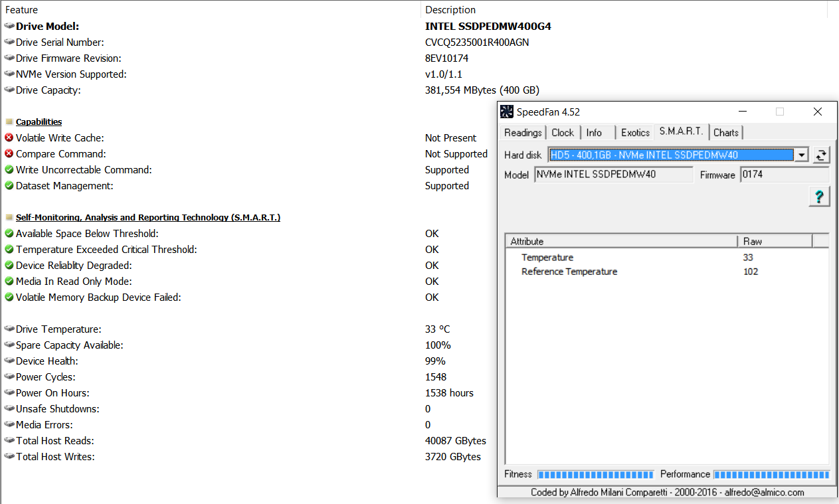Click the Self-Monitoring, Analysis and Reporting Technology heading
Image resolution: width=839 pixels, height=504 pixels.
pos(148,218)
